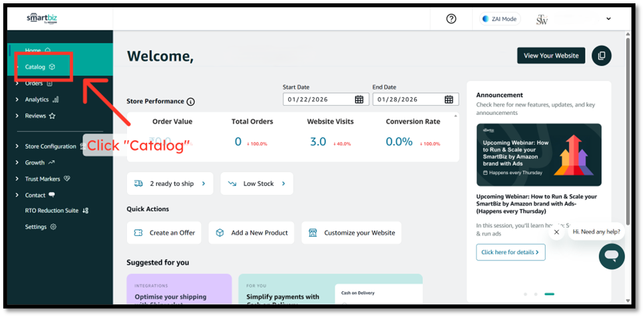The image size is (644, 317).
Task: Click the Start Date input field
Action: (317, 100)
